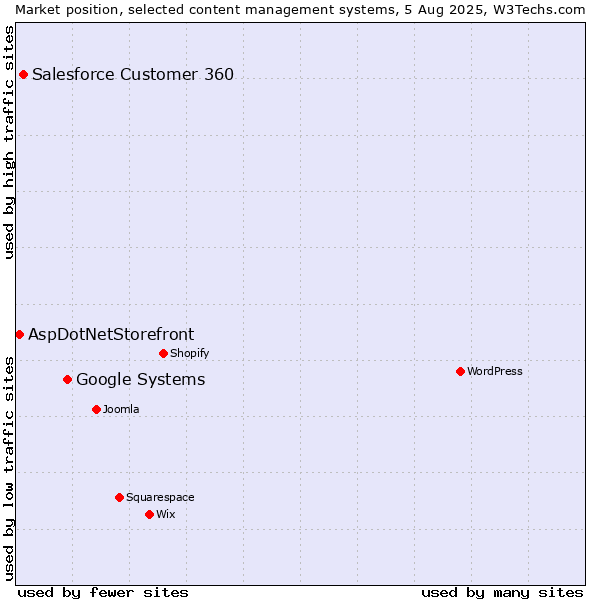Click the AspDotNetStorefront red marker
The width and height of the screenshot is (600, 600).
pyautogui.click(x=20, y=335)
